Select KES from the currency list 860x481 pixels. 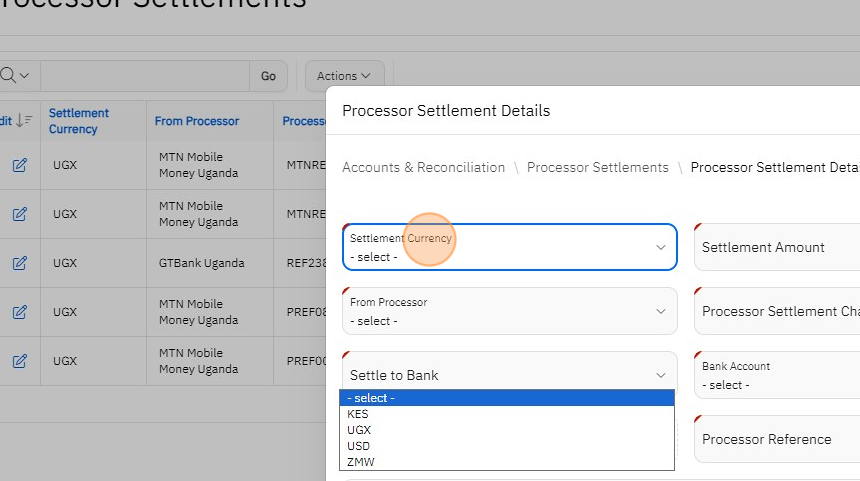pyautogui.click(x=358, y=414)
